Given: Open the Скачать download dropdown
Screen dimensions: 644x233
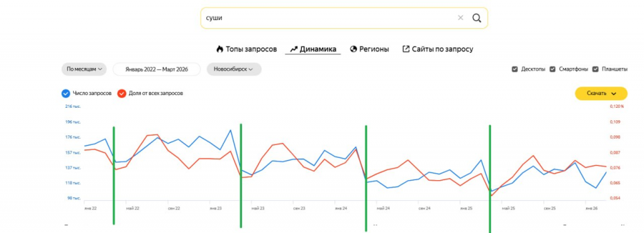Looking at the screenshot, I should (601, 94).
